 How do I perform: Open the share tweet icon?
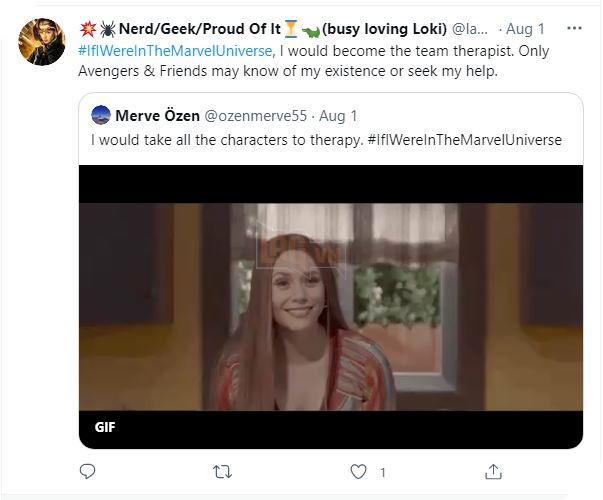[493, 471]
